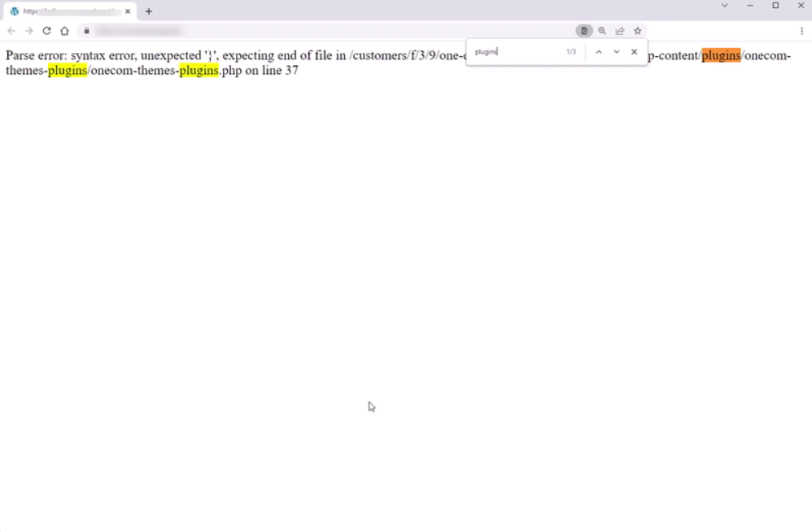
Task: Open the zoom magnifier icon in address bar
Action: (x=602, y=31)
